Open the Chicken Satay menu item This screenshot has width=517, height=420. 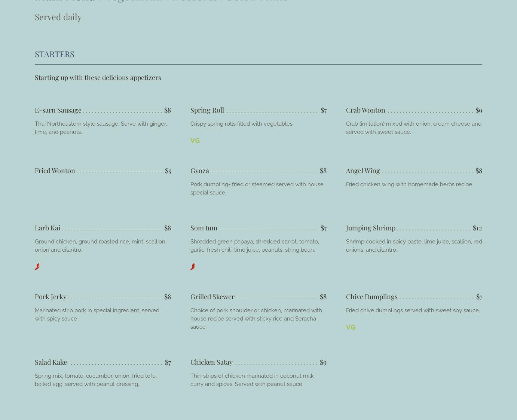coord(211,362)
